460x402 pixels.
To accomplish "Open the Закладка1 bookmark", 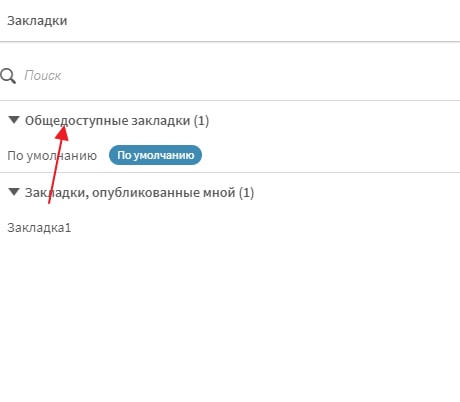I will click(x=39, y=228).
